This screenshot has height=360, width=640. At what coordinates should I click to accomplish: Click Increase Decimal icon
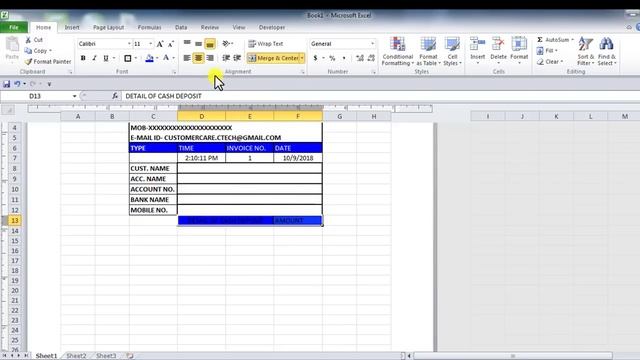click(x=360, y=58)
